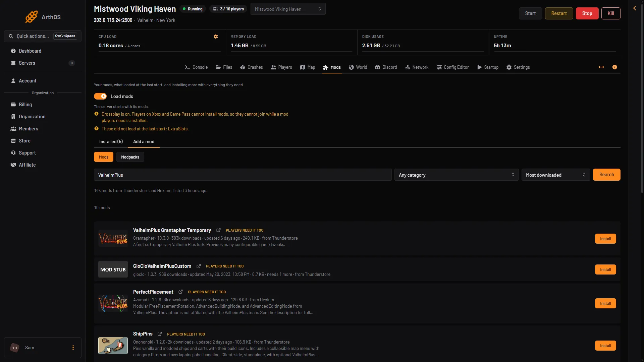Click the Search button

606,175
